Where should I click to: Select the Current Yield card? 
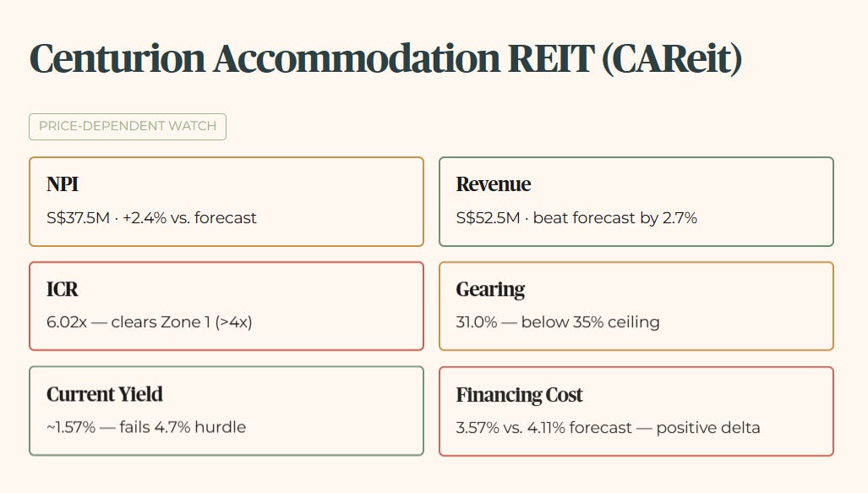click(x=227, y=411)
